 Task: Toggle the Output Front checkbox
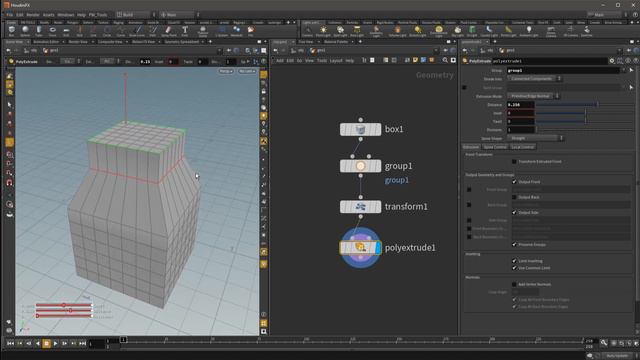514,182
